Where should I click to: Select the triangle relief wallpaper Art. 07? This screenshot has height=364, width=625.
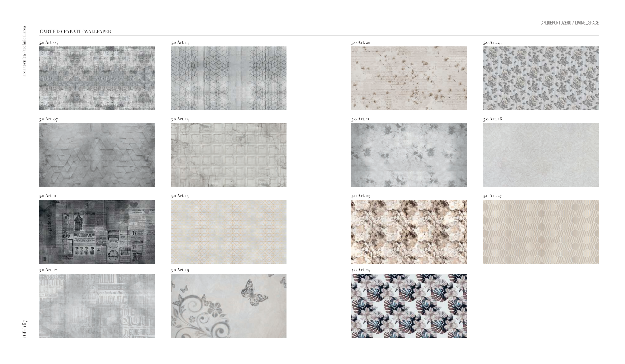(97, 155)
